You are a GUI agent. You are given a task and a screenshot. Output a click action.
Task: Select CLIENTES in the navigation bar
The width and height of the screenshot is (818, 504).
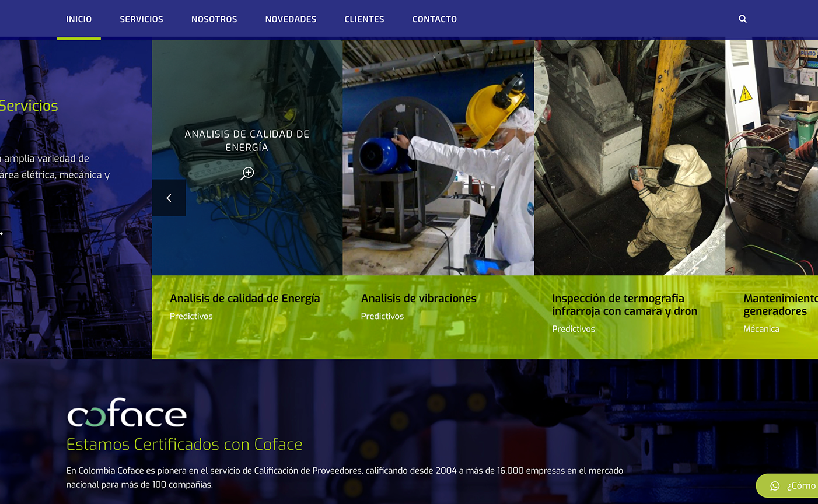click(x=364, y=19)
